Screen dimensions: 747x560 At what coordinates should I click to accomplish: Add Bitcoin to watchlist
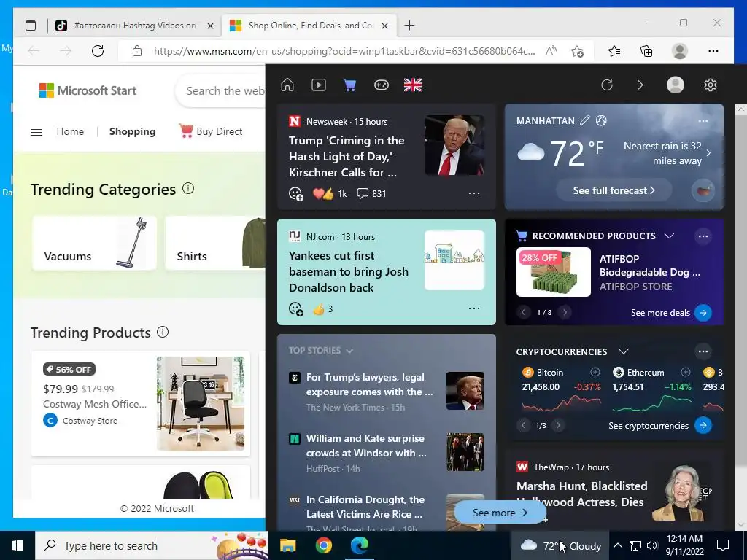tap(595, 372)
